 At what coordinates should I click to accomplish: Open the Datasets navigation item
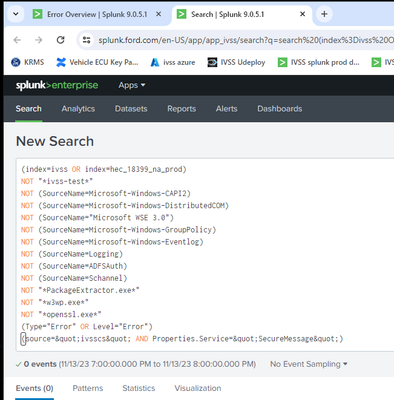131,109
